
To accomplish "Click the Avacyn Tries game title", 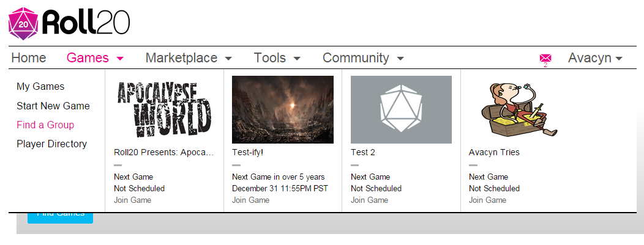I will click(494, 152).
